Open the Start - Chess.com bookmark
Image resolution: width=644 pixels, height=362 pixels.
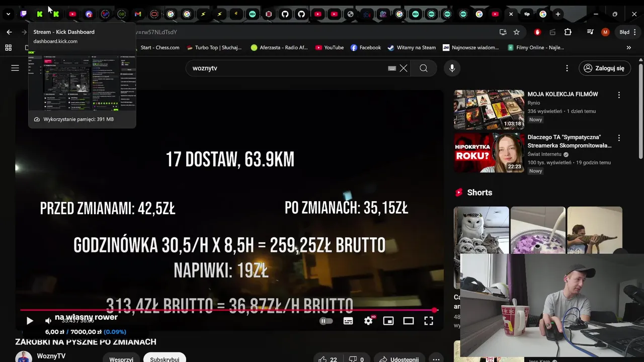160,48
